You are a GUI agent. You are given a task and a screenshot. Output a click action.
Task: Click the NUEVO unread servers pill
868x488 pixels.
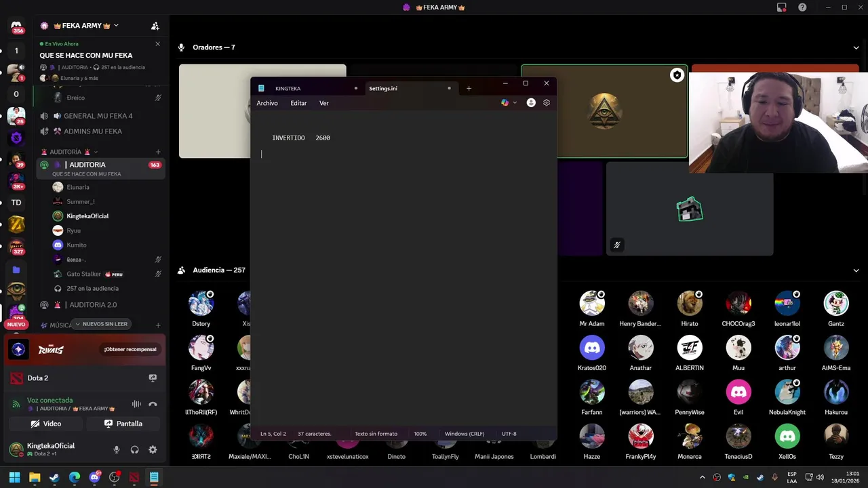click(x=16, y=325)
